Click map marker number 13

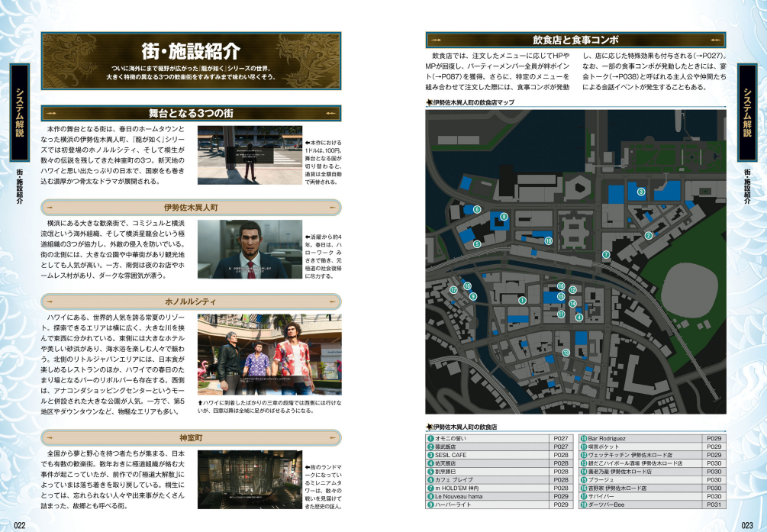[x=566, y=353]
